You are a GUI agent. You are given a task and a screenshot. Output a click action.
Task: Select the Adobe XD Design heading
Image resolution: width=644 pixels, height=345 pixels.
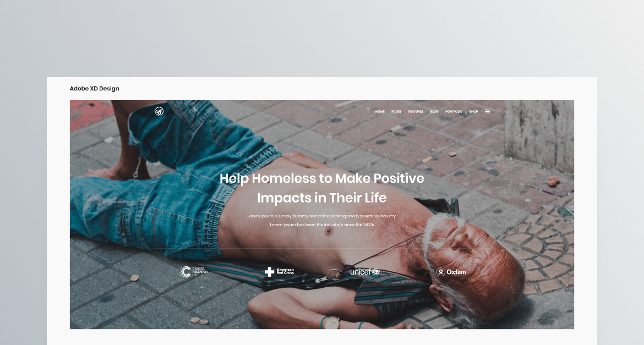[x=95, y=88]
